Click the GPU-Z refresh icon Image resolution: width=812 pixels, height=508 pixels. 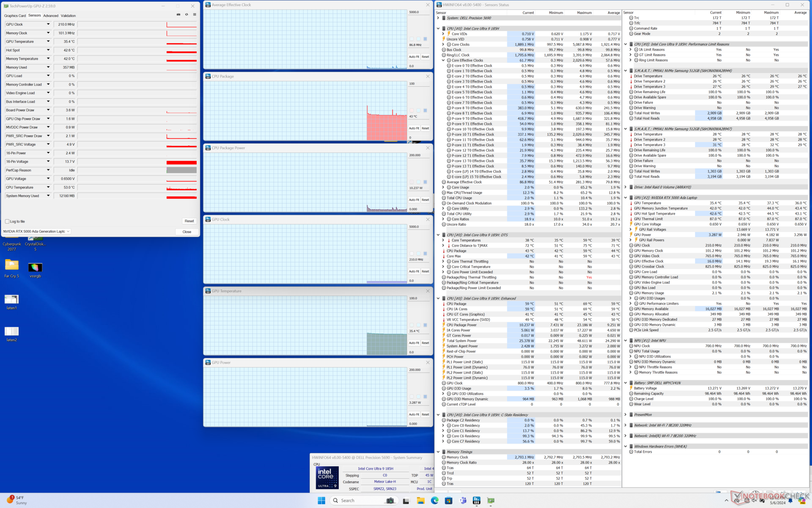pos(187,14)
